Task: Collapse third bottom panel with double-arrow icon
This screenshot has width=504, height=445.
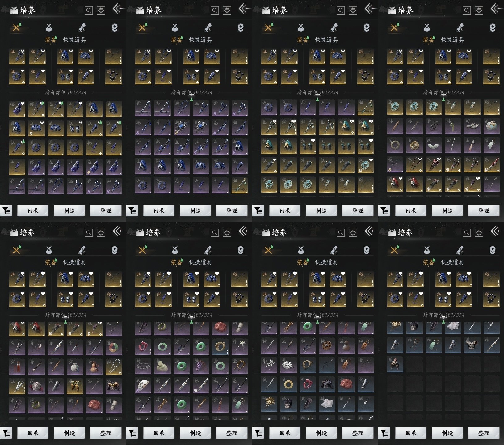Action: tap(369, 231)
